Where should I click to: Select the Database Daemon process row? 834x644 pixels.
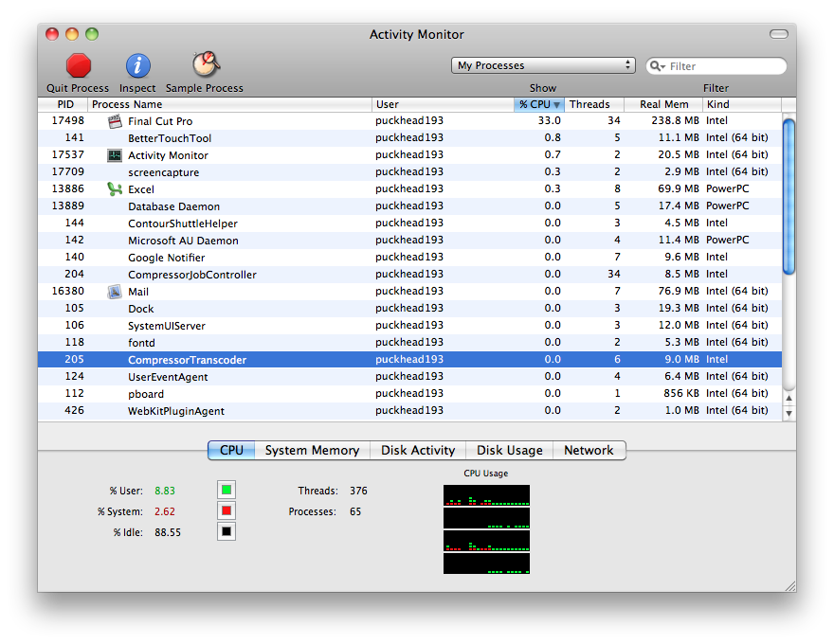(x=409, y=206)
